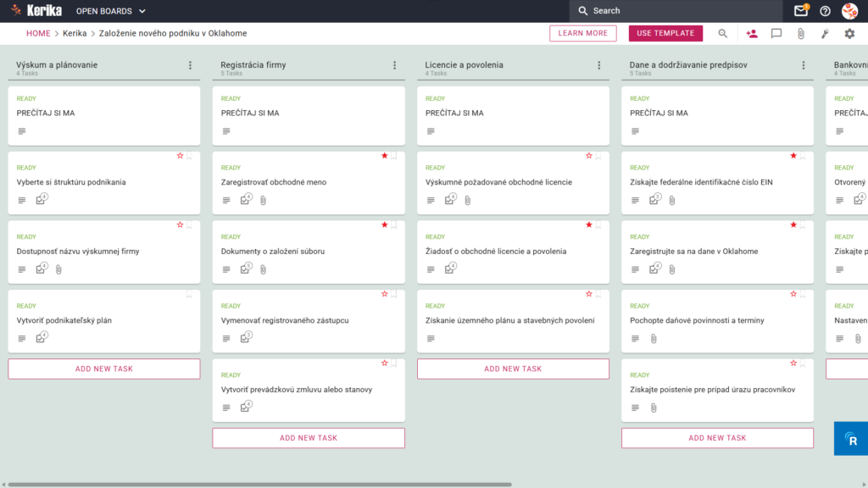Open the help question mark icon
This screenshot has height=488, width=868.
pos(826,11)
